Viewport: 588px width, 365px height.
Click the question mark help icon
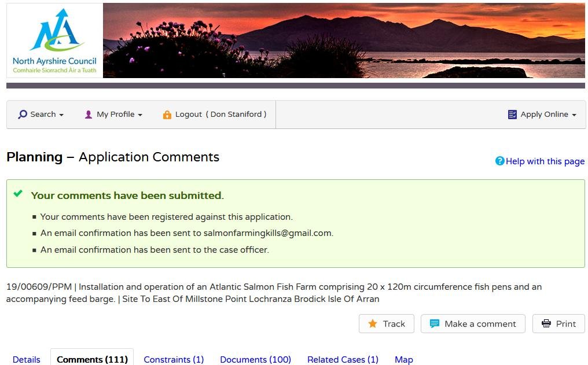pos(499,161)
